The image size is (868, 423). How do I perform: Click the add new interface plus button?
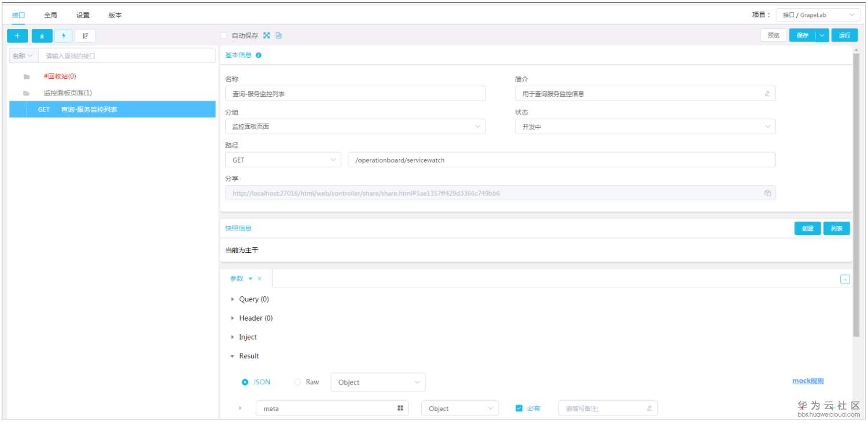pos(17,36)
